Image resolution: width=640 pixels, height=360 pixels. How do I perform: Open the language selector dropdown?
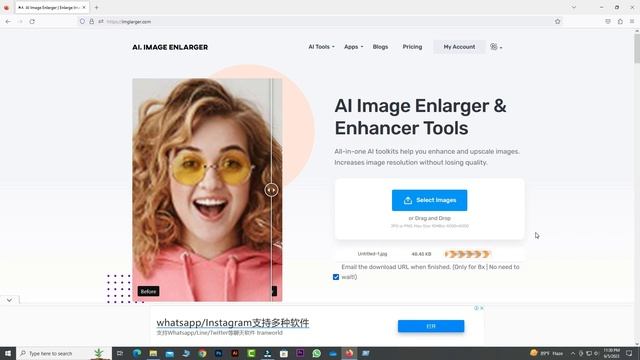pyautogui.click(x=496, y=47)
